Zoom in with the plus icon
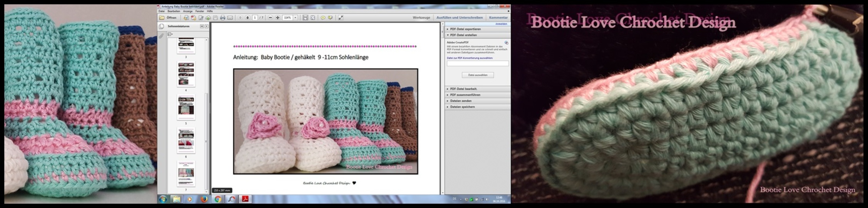This screenshot has width=868, height=208. (278, 18)
